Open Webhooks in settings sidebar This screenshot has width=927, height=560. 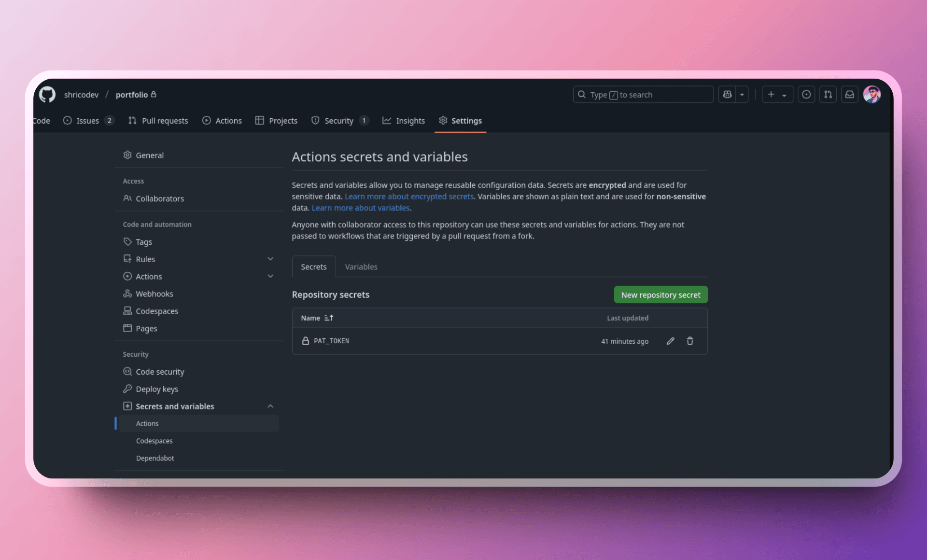click(x=154, y=294)
